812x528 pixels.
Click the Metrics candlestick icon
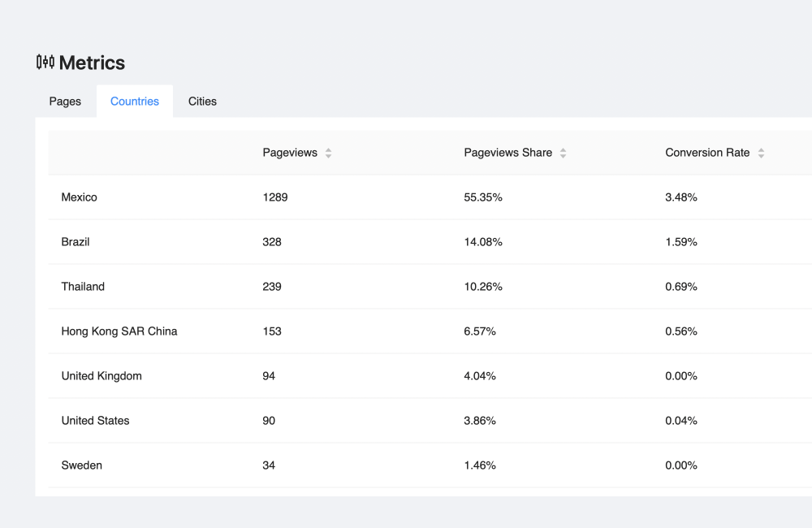tap(45, 62)
